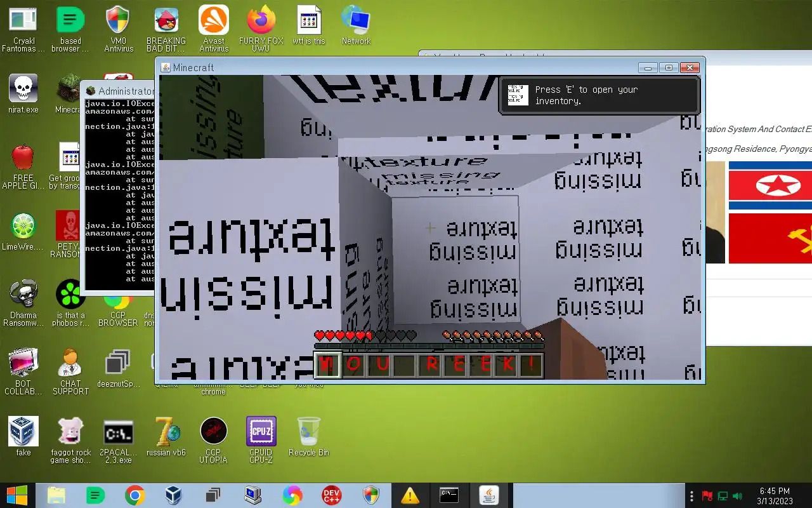Switch to Command Prompt taskbar button
Screen dimensions: 812x508
pyautogui.click(x=449, y=495)
